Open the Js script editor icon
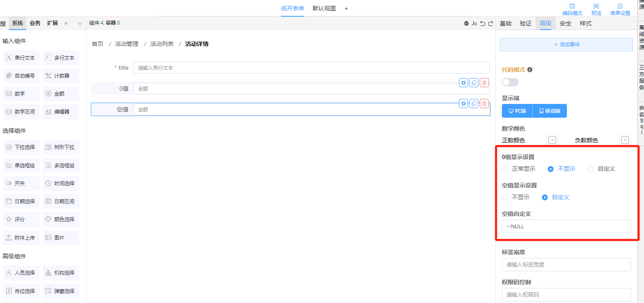 point(474,23)
